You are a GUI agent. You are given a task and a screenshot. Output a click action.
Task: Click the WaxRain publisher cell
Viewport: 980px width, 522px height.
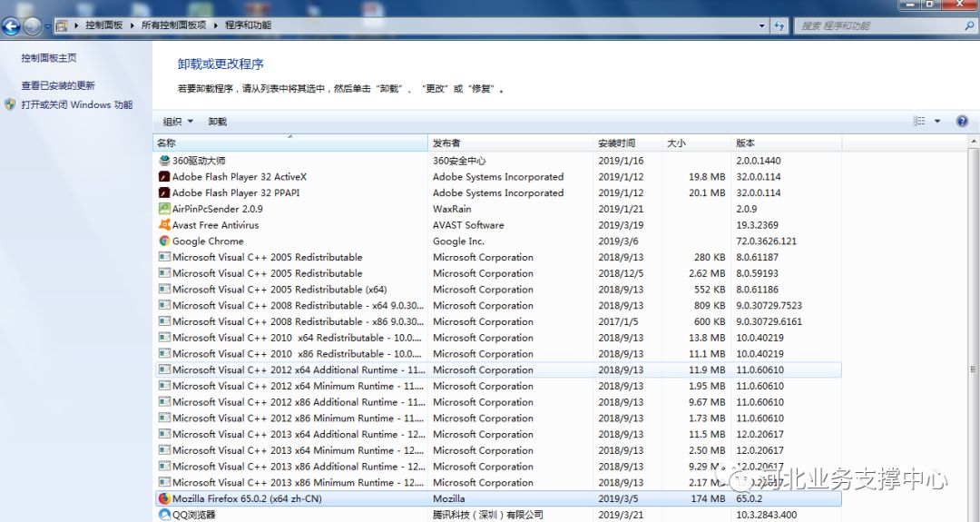[452, 209]
